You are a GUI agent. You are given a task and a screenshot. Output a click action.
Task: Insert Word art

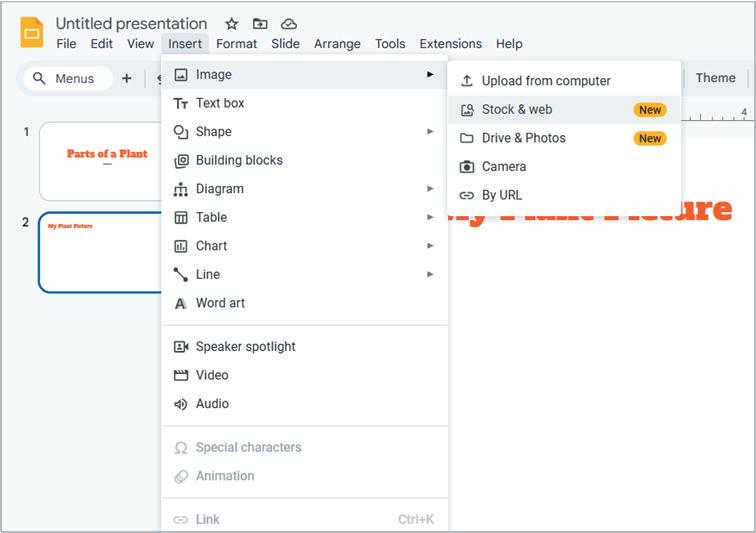[x=220, y=303]
